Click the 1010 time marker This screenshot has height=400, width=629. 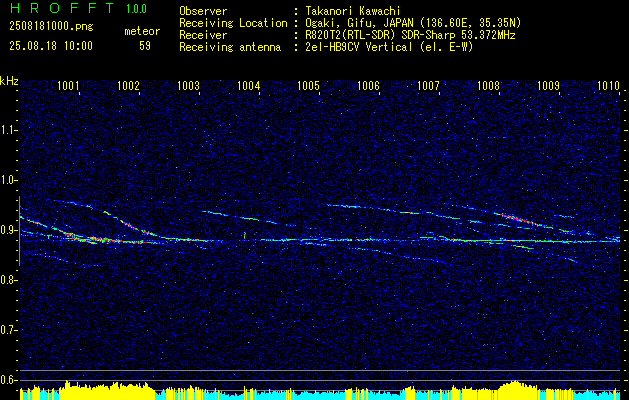click(609, 85)
